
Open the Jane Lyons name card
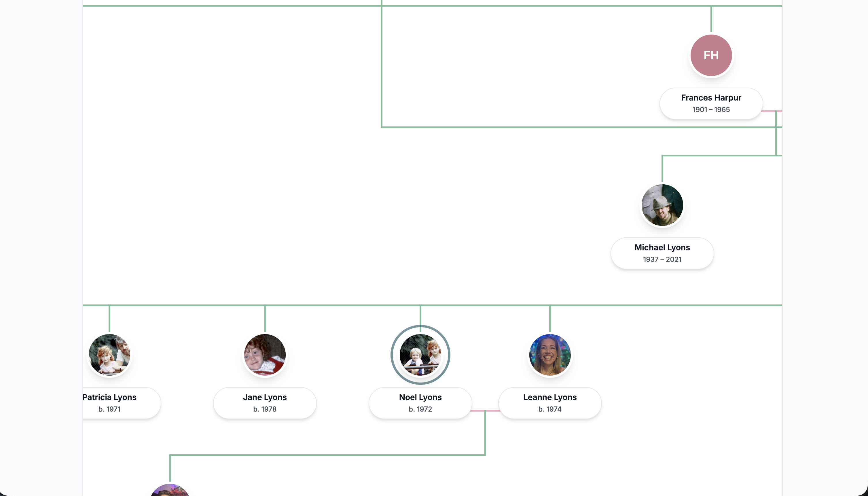point(265,403)
